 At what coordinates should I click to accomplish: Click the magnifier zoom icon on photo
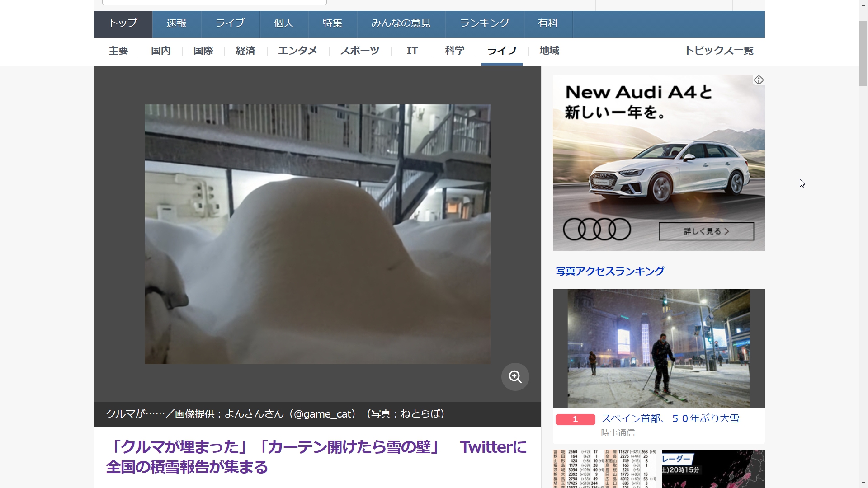pos(515,377)
